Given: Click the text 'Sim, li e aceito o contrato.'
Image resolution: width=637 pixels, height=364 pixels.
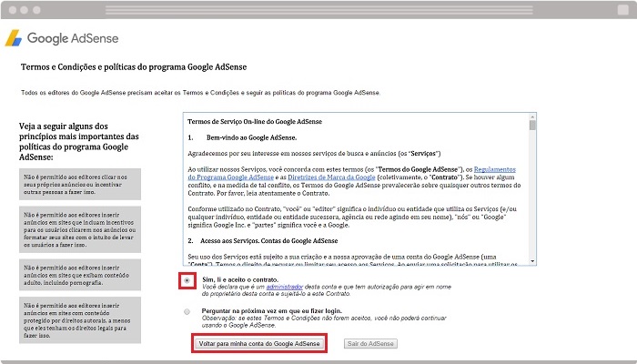Looking at the screenshot, I should (240, 279).
